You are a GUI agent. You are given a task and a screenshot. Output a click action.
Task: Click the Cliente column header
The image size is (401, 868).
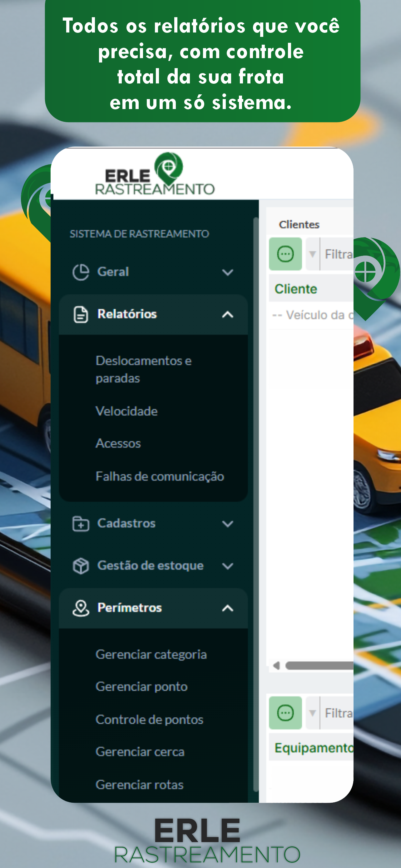[x=311, y=289]
